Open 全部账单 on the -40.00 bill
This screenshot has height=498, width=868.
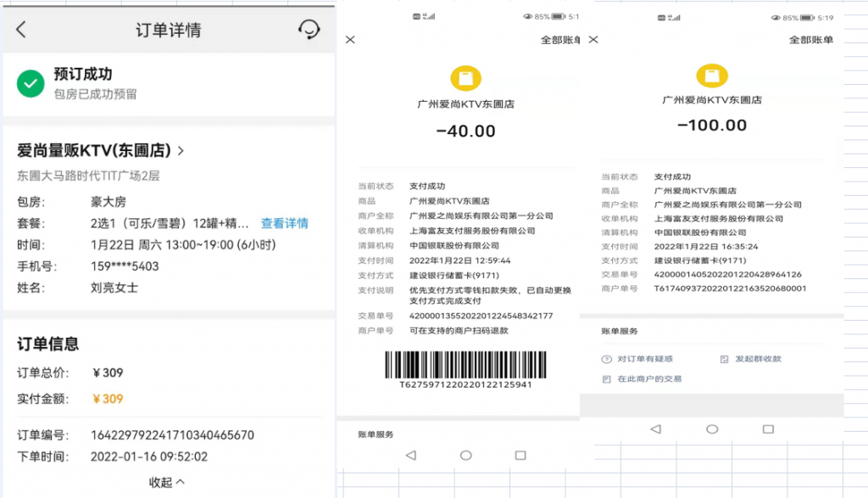click(x=560, y=40)
